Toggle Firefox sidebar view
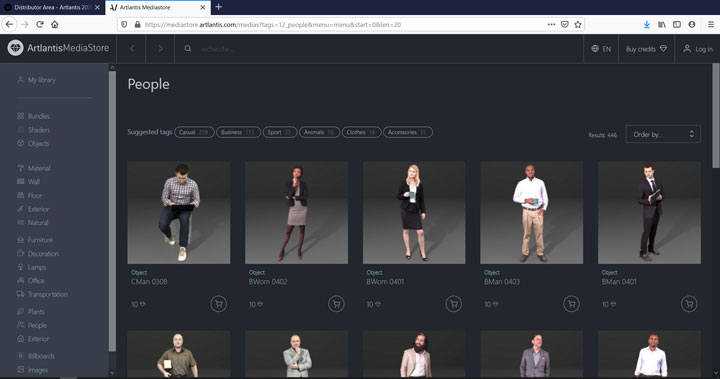The width and height of the screenshot is (720, 379). 677,24
